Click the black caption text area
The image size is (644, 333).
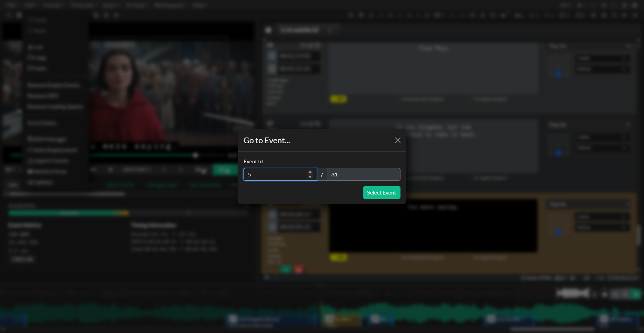[433, 225]
